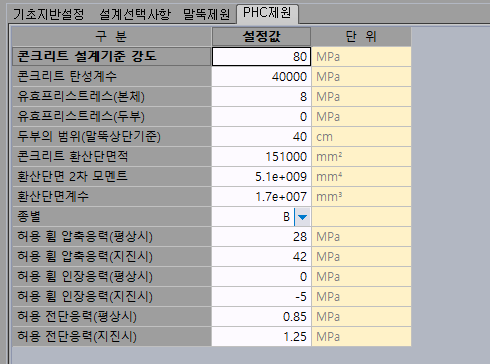Viewport: 490px width, 364px height.
Task: Select the 유효프리스트레스(본체) row label
Action: (x=112, y=97)
